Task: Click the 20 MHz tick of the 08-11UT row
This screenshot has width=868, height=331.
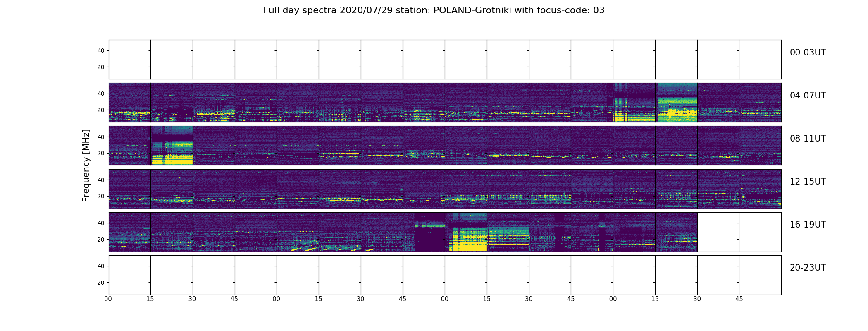Action: [101, 153]
